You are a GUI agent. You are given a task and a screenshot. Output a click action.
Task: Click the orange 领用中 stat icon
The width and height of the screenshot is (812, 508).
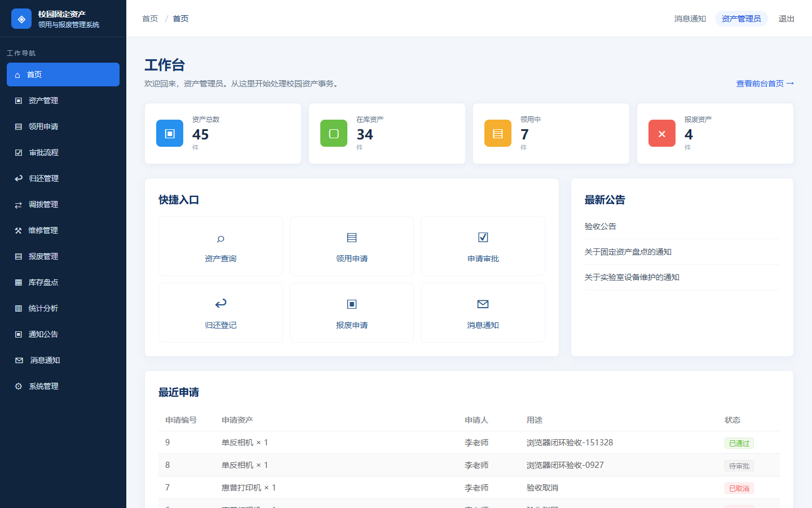click(498, 133)
